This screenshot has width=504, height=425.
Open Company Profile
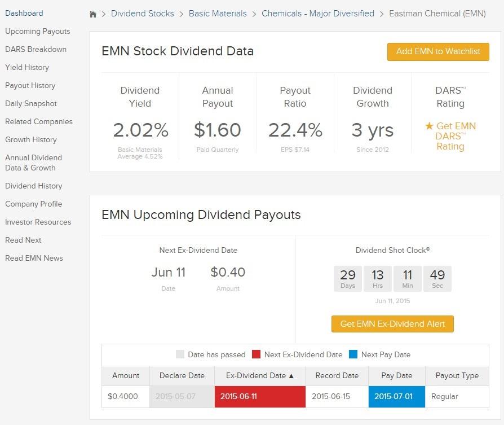pos(33,204)
